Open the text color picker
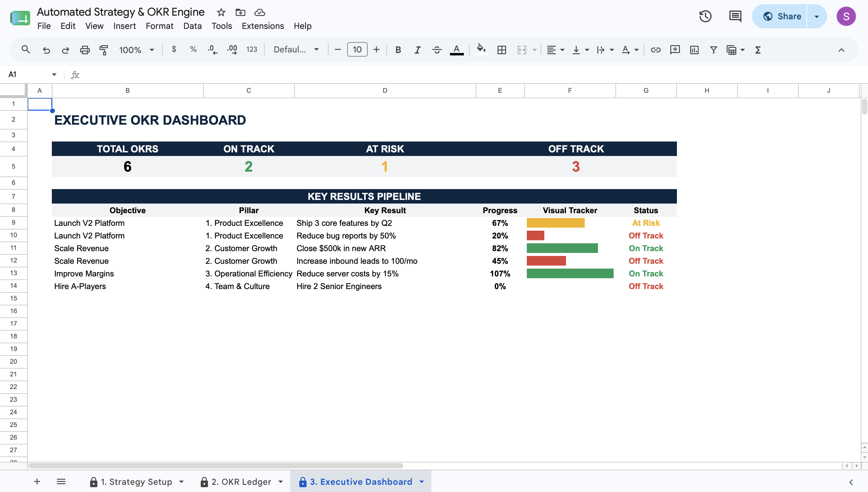Image resolution: width=868 pixels, height=492 pixels. (x=457, y=50)
